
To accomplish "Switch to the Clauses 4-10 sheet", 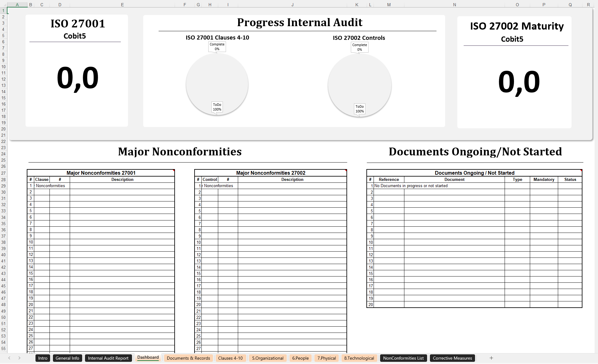I will tap(230, 358).
